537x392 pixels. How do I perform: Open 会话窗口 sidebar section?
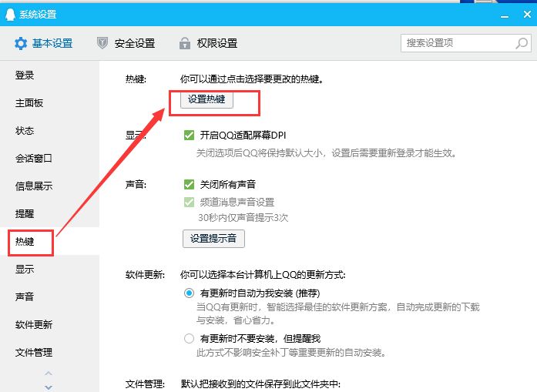[34, 158]
